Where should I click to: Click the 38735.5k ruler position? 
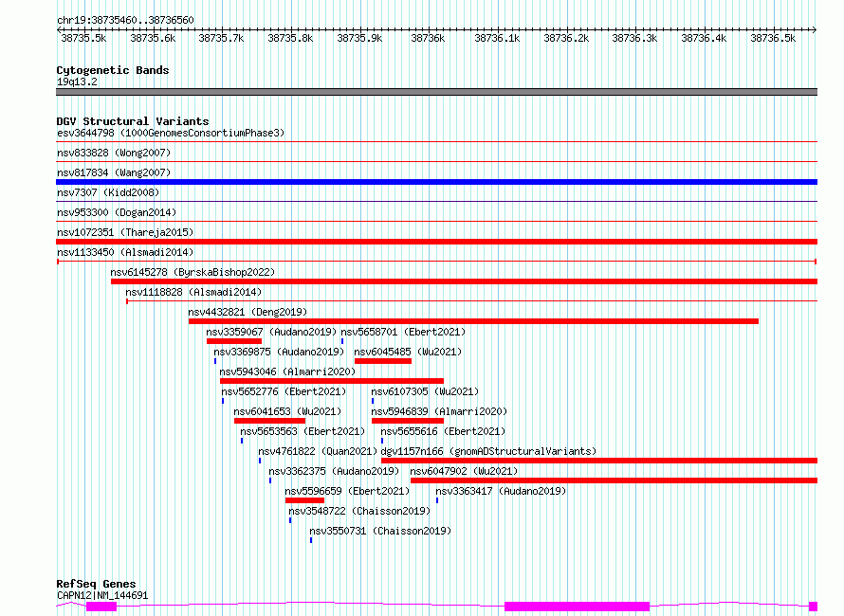click(x=83, y=38)
